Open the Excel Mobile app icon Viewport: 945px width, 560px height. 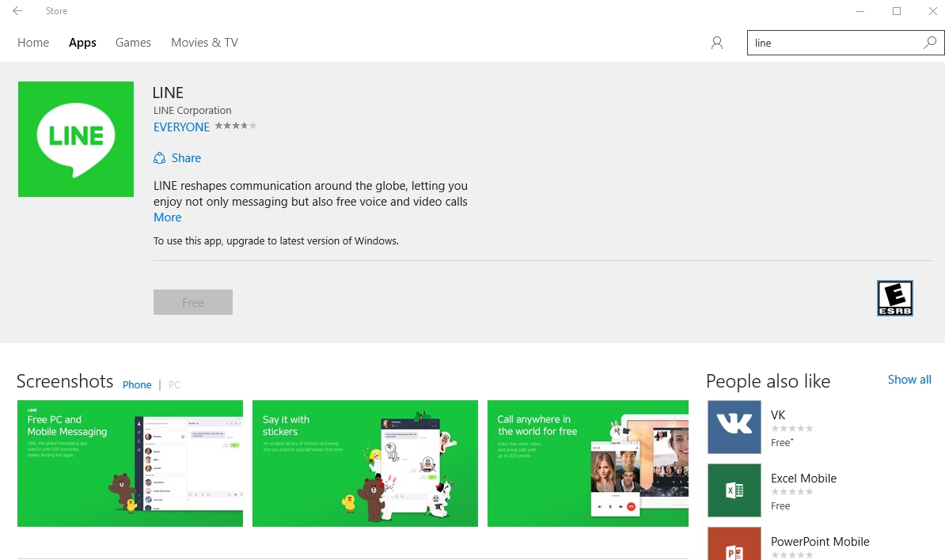(x=734, y=490)
